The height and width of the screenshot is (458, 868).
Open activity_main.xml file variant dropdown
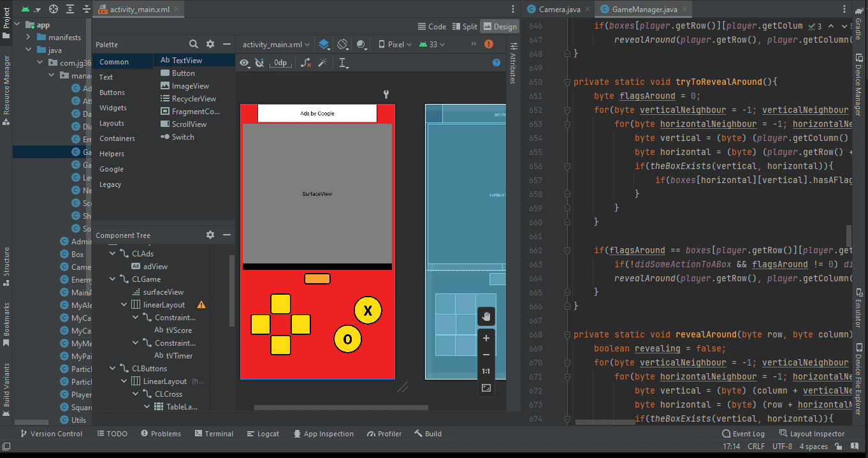click(276, 45)
